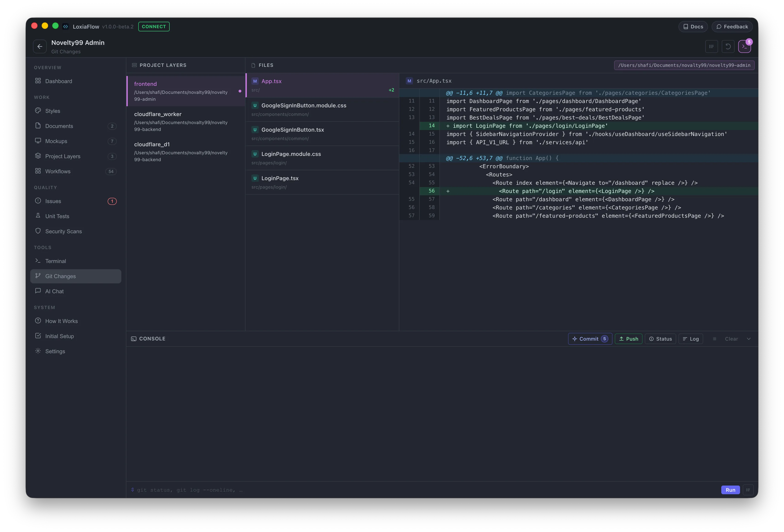
Task: Click added line 14 import LoginPage
Action: pos(579,126)
